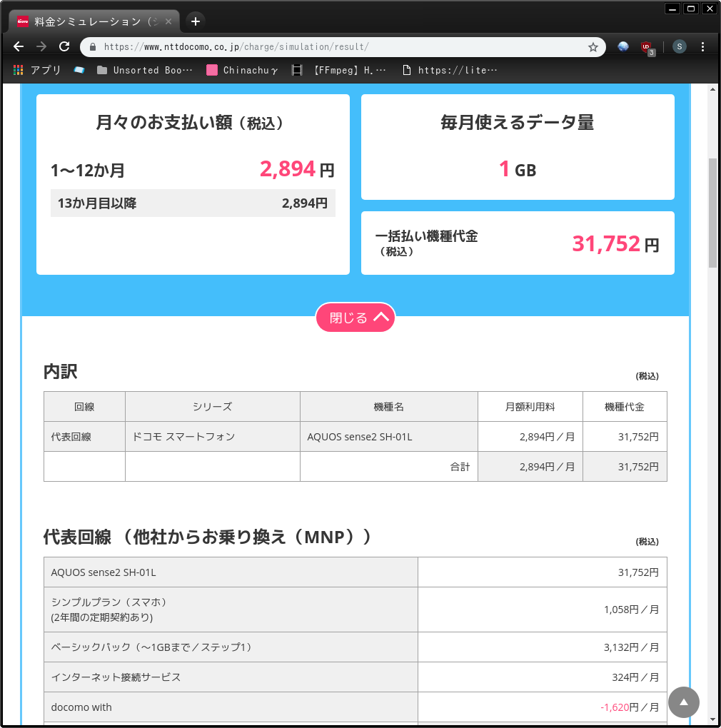Click the シリーズ column header

coord(213,407)
